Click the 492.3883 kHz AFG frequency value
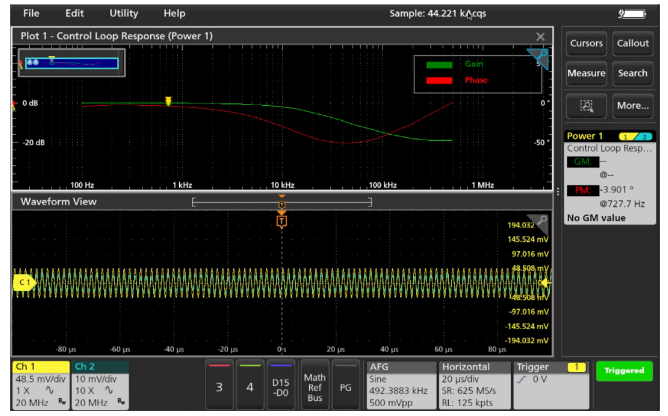The width and height of the screenshot is (668, 416). (x=398, y=391)
